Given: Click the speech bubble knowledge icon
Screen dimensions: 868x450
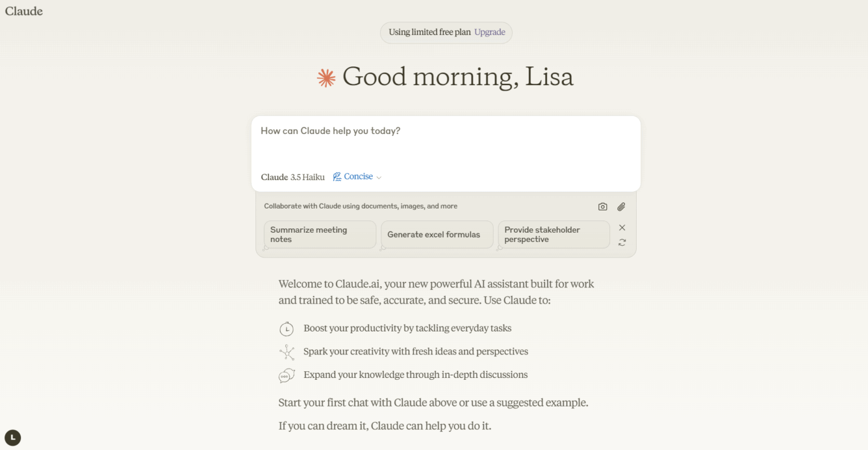Looking at the screenshot, I should [286, 375].
